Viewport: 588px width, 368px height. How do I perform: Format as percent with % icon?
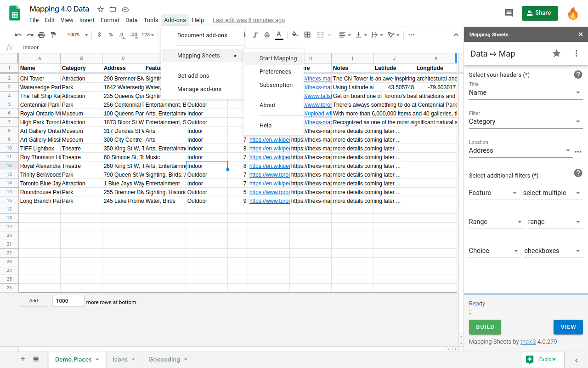tap(111, 34)
